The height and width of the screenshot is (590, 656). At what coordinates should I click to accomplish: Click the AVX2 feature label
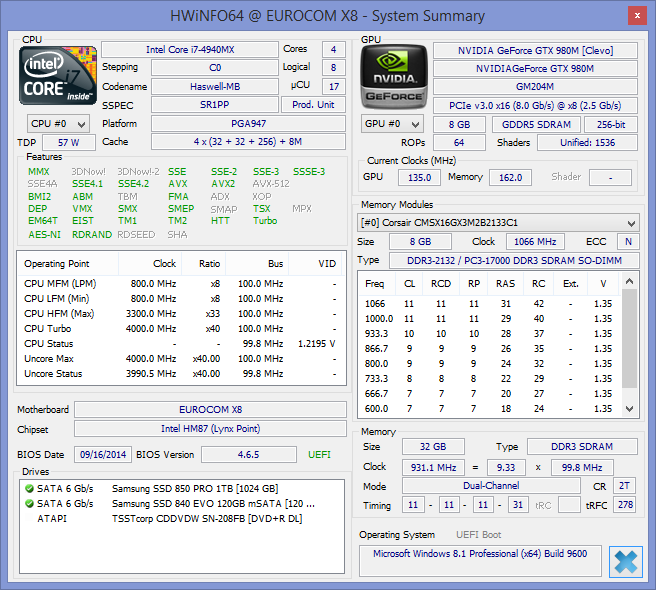pyautogui.click(x=223, y=184)
